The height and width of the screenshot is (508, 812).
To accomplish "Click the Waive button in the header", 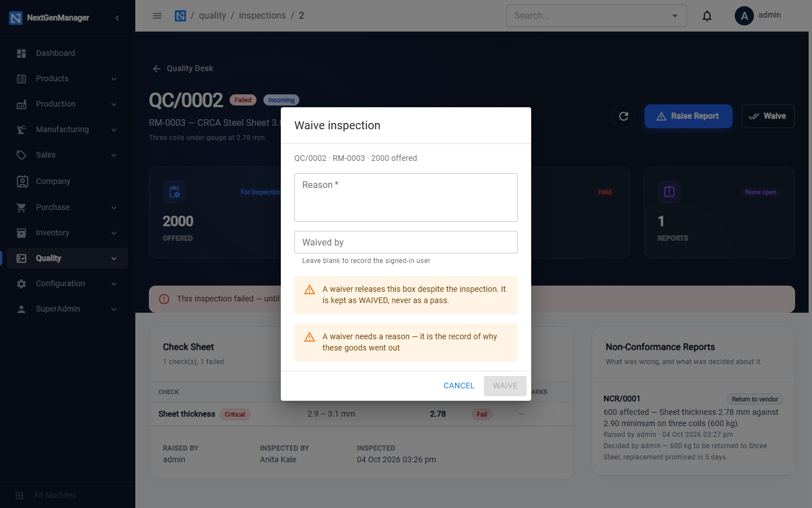I will click(x=768, y=116).
